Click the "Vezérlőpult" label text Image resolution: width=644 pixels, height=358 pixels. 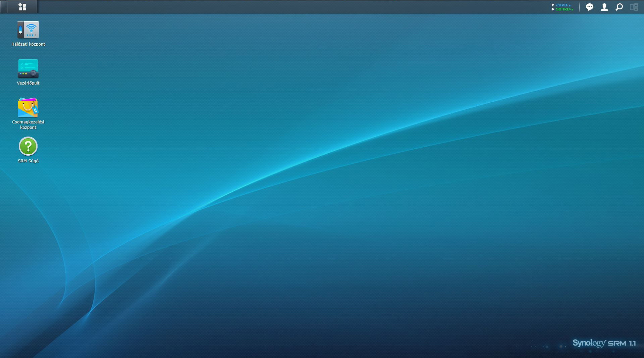pos(28,83)
